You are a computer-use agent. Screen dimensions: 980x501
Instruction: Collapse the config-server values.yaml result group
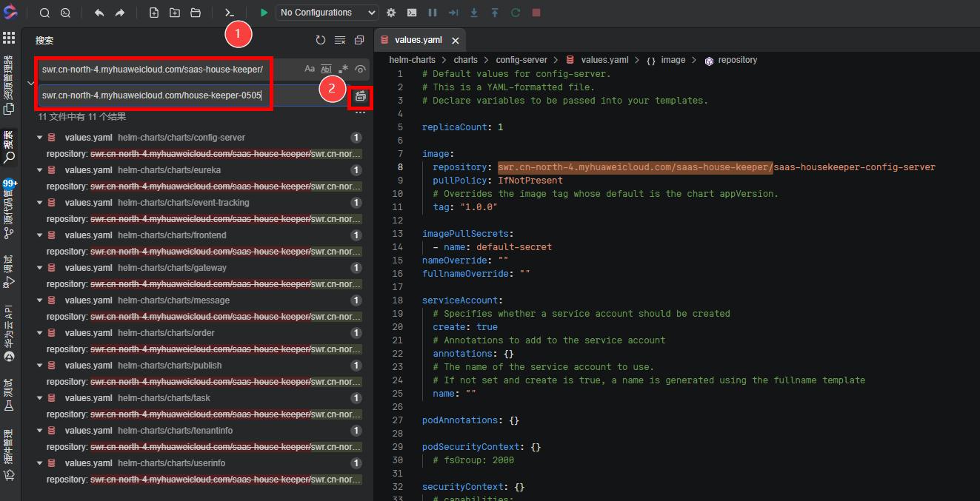(x=40, y=138)
